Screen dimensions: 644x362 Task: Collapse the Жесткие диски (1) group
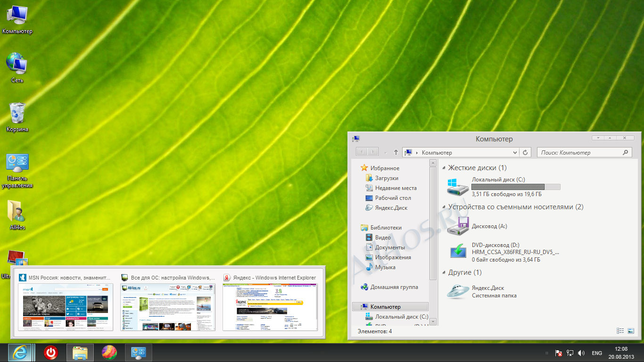[x=444, y=168]
